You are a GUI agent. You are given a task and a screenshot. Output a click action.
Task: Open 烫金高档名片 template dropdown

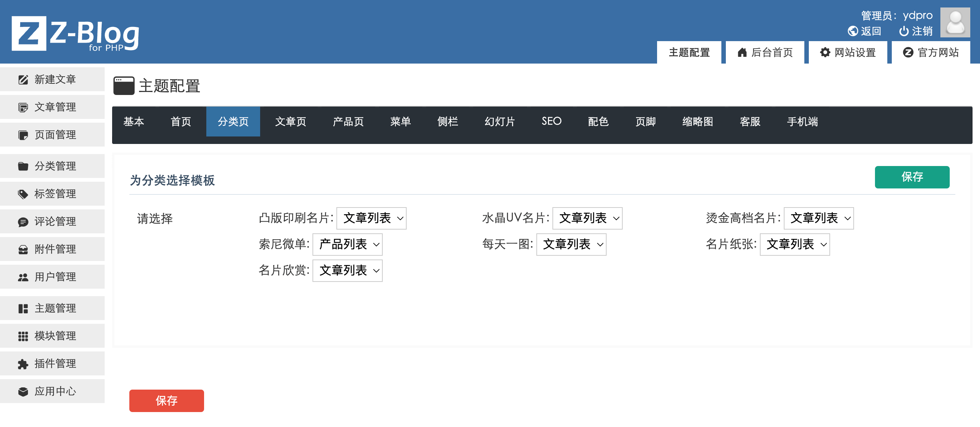pyautogui.click(x=818, y=218)
